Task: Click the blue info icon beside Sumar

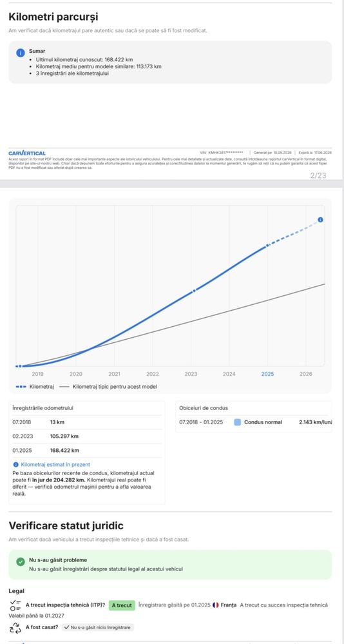Action: (x=20, y=53)
